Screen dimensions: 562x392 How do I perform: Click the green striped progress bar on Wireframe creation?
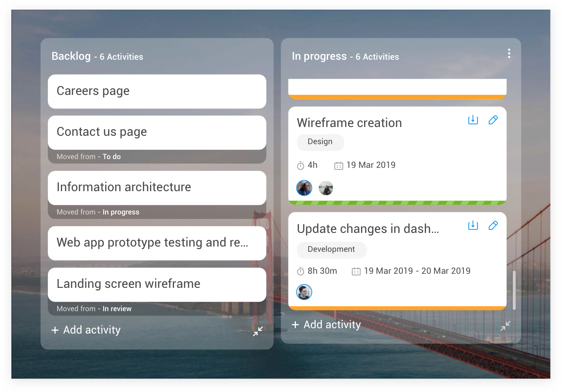tap(398, 203)
